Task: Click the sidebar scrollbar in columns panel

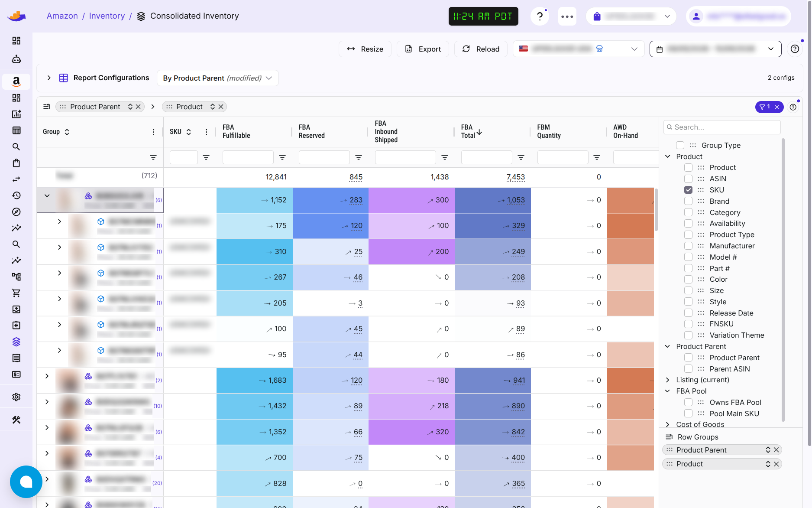Action: 783,280
